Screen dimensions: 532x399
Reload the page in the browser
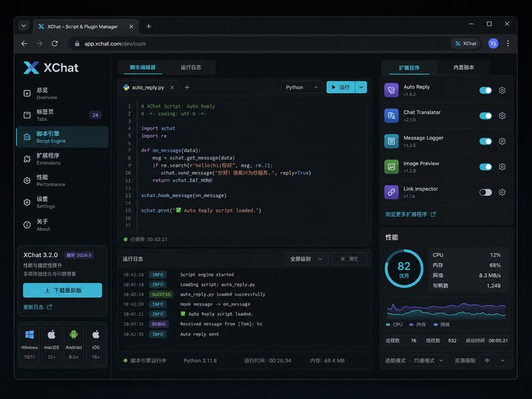pyautogui.click(x=55, y=43)
